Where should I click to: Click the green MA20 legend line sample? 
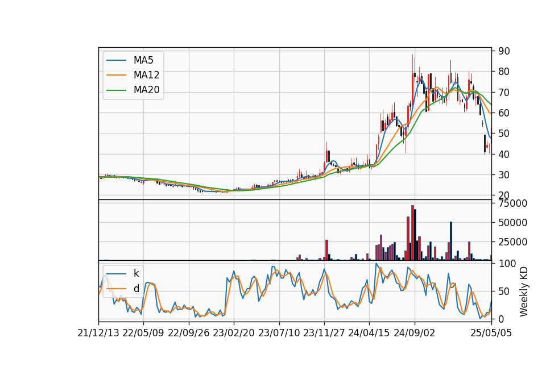coord(116,90)
